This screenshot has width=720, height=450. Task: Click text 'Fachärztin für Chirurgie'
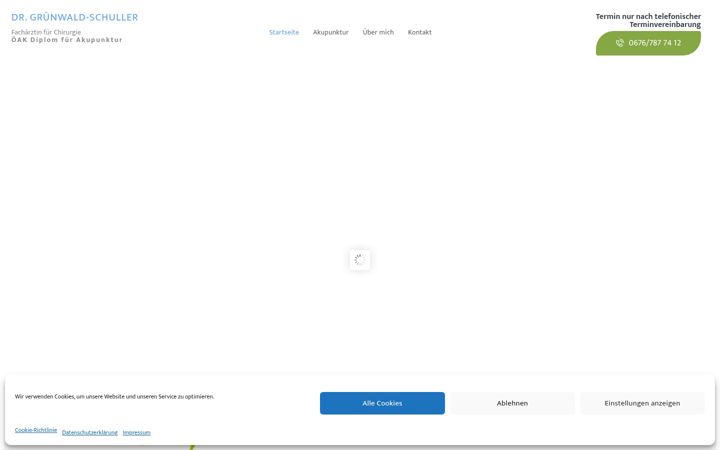pos(46,32)
